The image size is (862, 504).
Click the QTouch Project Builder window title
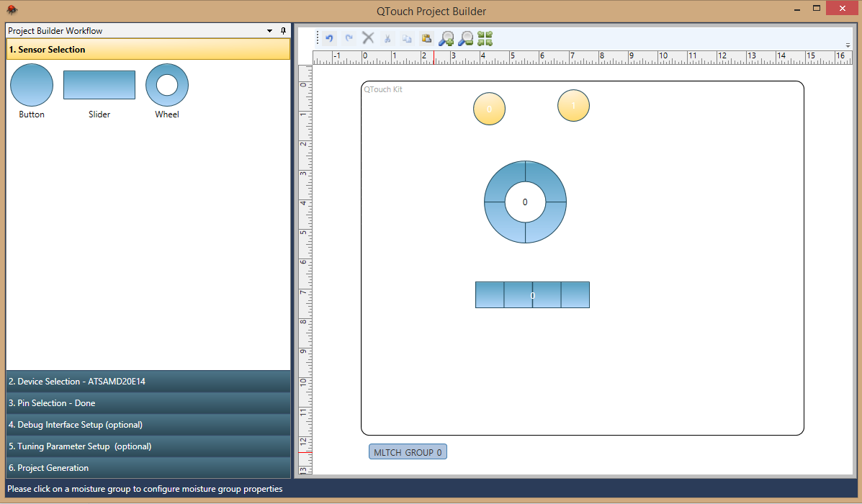pyautogui.click(x=431, y=11)
